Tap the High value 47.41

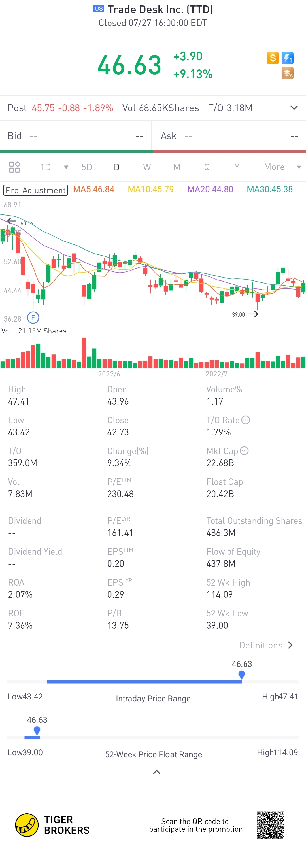pos(18,401)
